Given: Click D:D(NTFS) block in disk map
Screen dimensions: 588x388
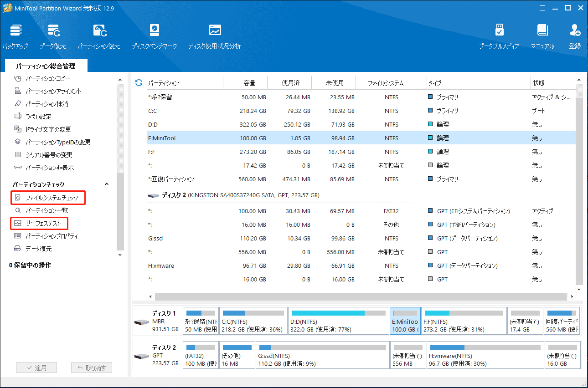Looking at the screenshot, I should (338, 321).
